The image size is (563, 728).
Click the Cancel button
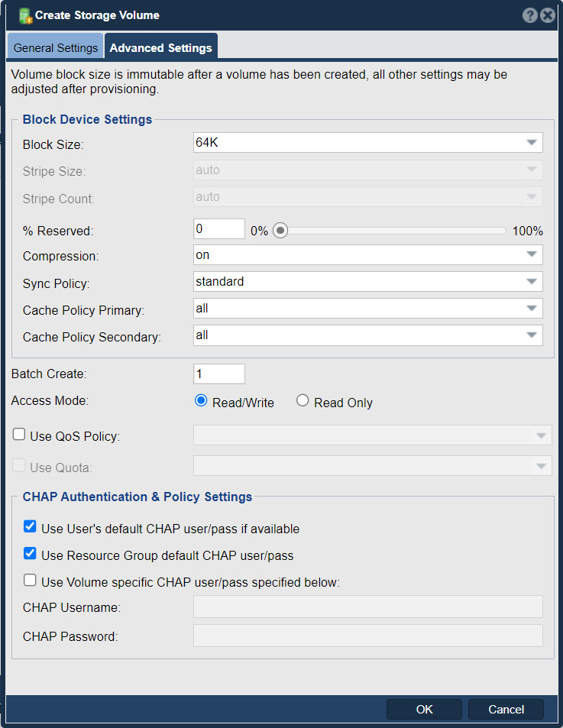pyautogui.click(x=506, y=710)
